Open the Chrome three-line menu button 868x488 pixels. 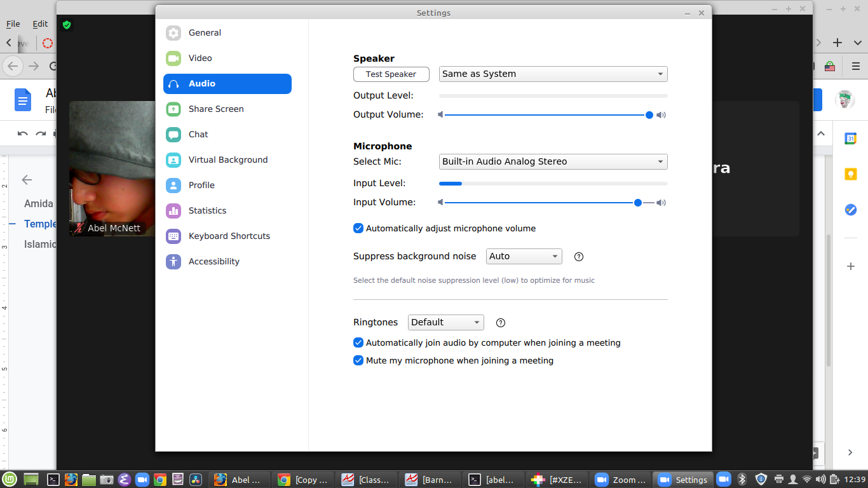click(x=857, y=66)
